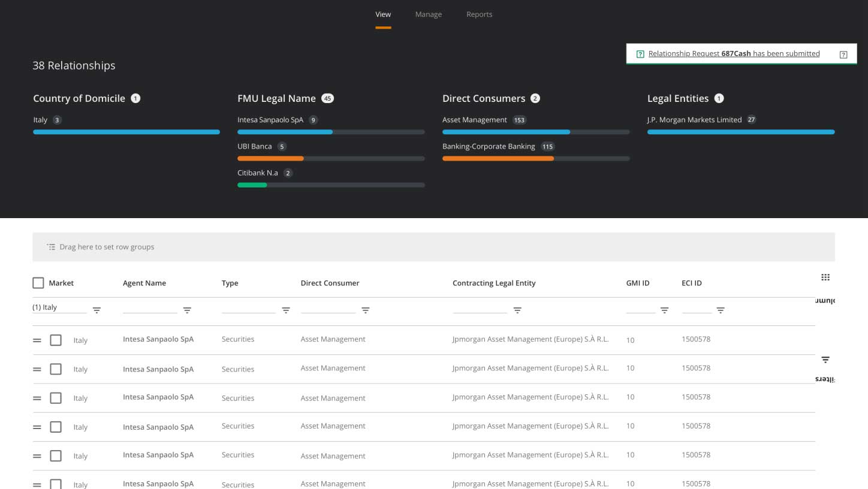Click the 115 badge beside Banking-Corporate Banking

[547, 146]
